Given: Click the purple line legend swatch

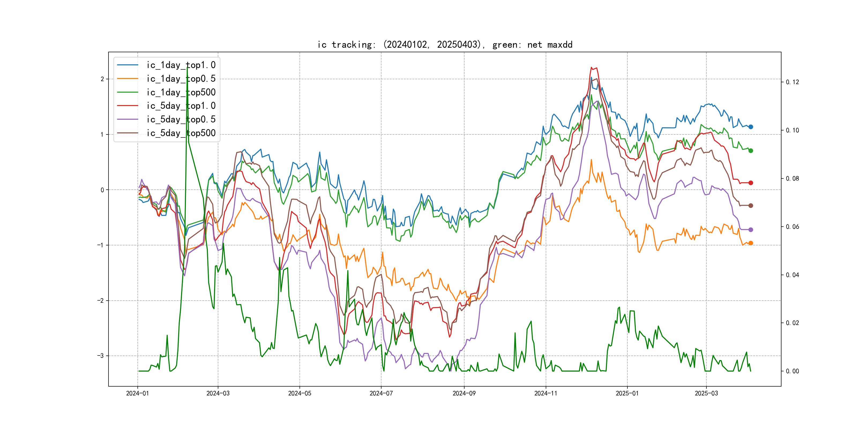Looking at the screenshot, I should pos(128,119).
